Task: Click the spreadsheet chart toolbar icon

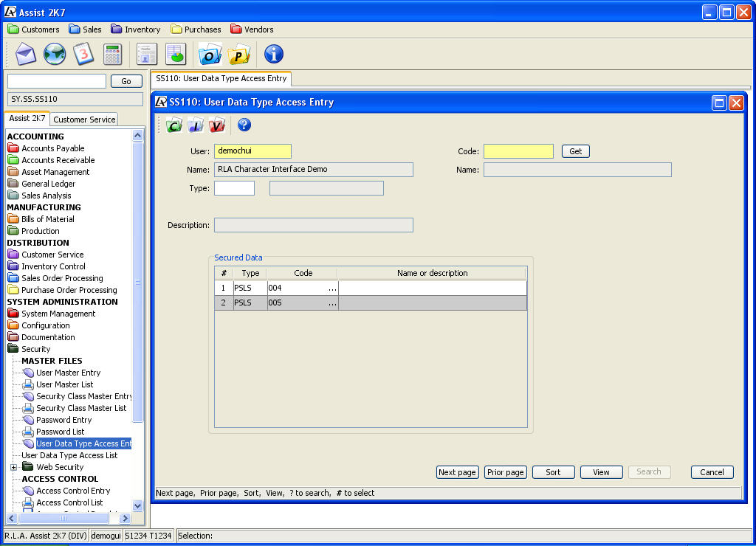Action: (176, 54)
